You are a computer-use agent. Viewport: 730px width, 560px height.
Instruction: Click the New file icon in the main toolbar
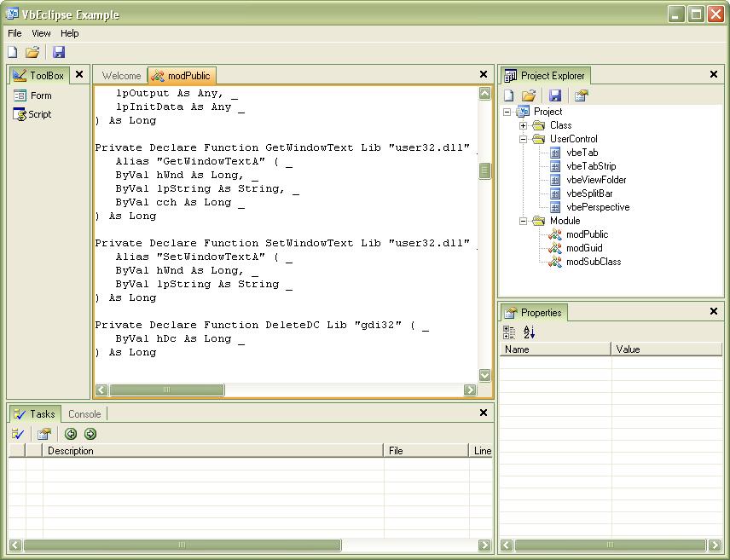click(x=13, y=53)
